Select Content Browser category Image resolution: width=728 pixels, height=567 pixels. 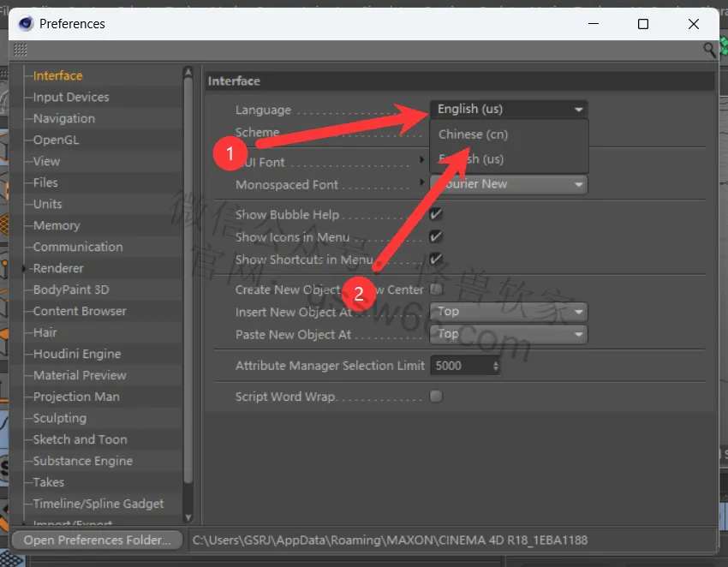80,311
